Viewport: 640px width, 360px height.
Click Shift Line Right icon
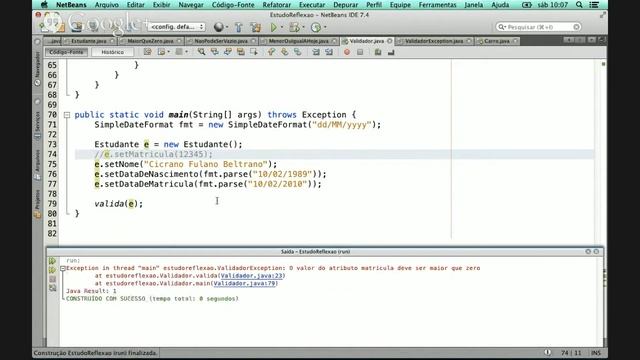click(329, 52)
